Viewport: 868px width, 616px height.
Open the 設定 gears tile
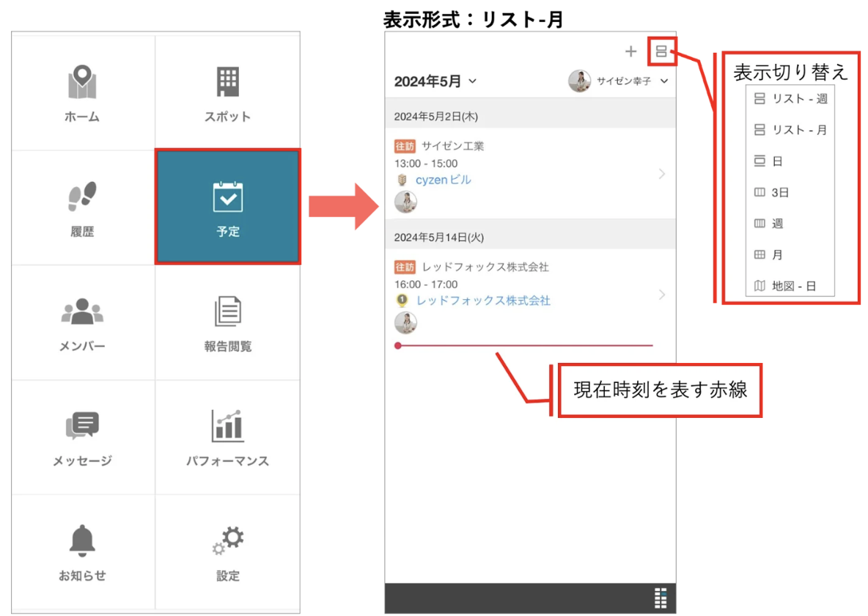coord(227,551)
